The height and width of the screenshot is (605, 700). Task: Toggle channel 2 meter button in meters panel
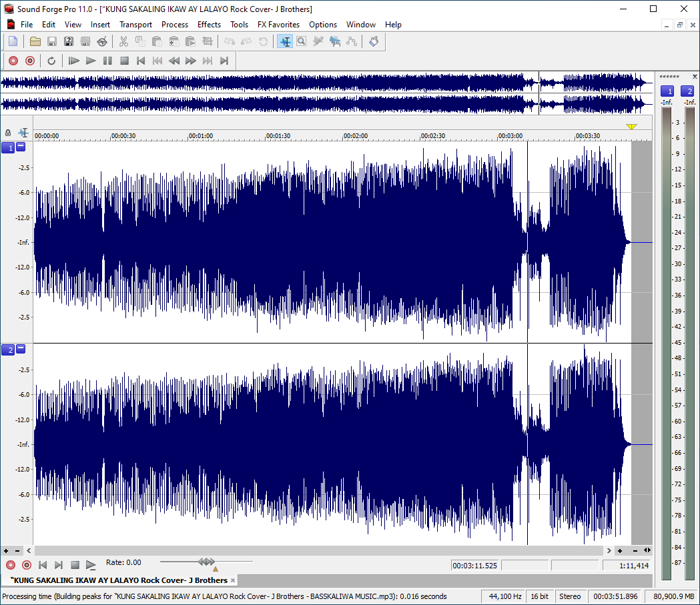click(x=687, y=91)
